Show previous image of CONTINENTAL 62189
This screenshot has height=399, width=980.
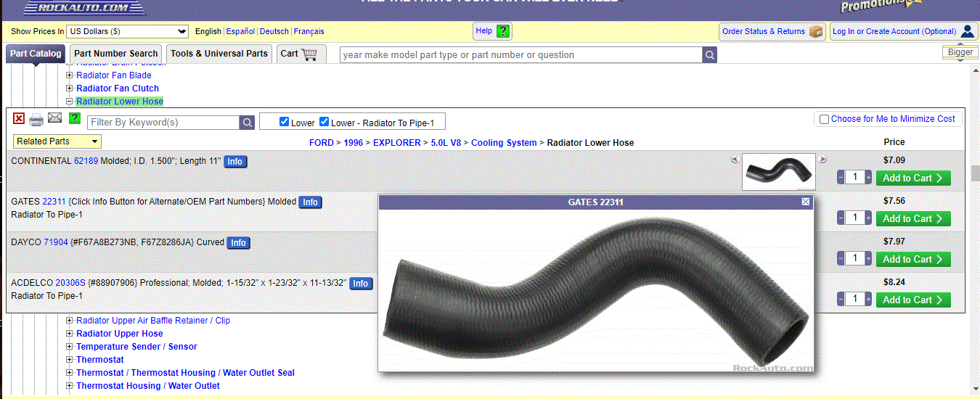[x=735, y=159]
